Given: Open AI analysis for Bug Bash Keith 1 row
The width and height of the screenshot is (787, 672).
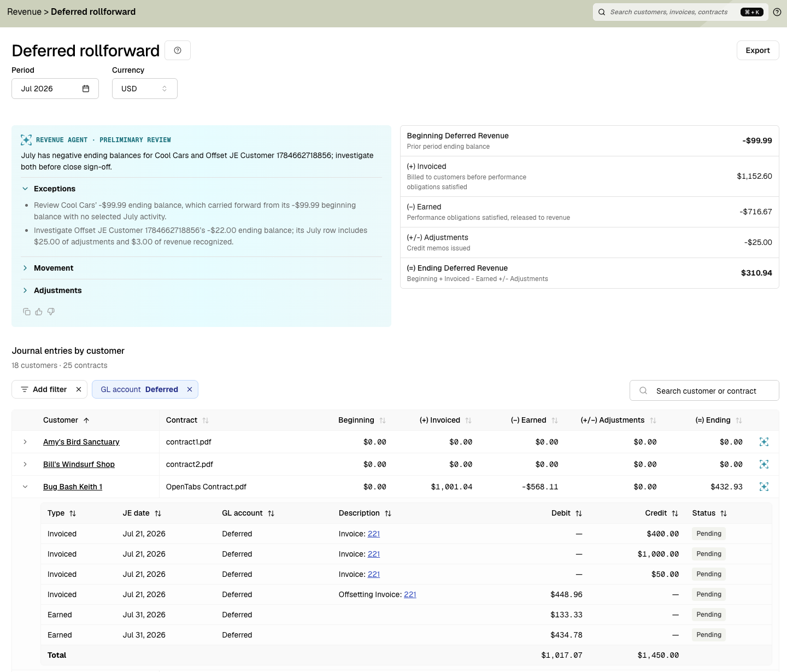Looking at the screenshot, I should pos(764,487).
